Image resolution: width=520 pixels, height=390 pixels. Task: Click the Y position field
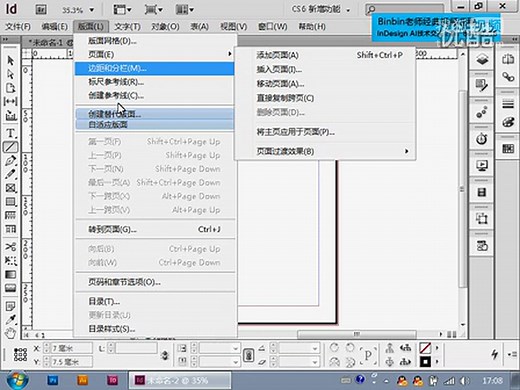coord(72,362)
